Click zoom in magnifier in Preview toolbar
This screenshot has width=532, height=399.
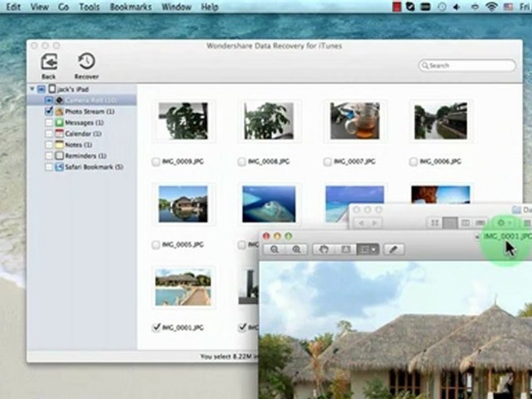(296, 250)
